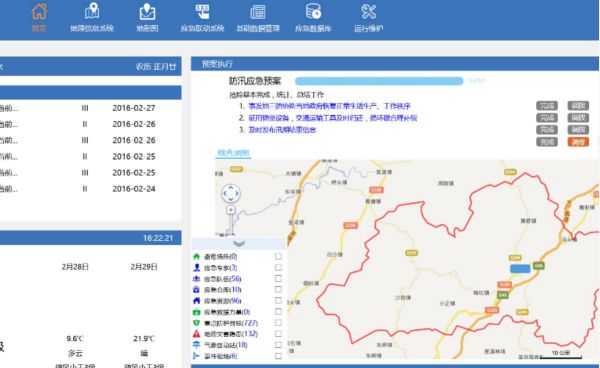Open plan step 1 link about restoring normal order
Viewport: 600px width, 368px height.
point(329,106)
